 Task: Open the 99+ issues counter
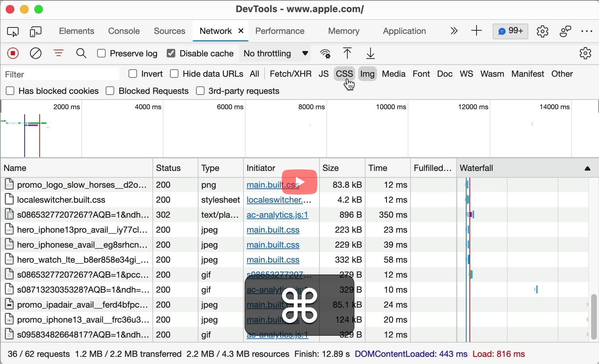point(510,31)
